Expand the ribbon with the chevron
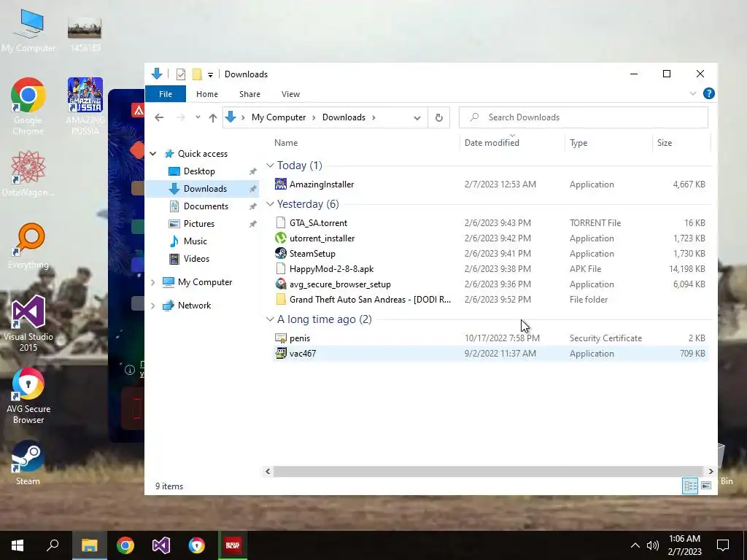Screen dimensions: 747x560 pyautogui.click(x=693, y=94)
